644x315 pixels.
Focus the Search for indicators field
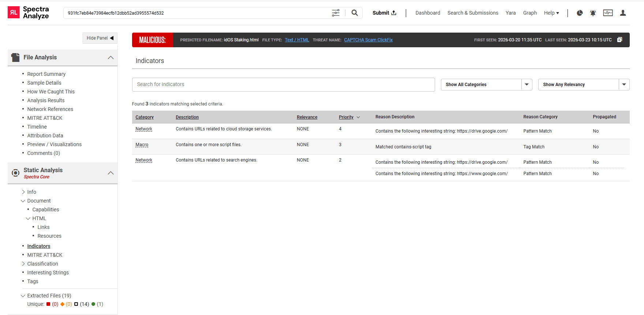click(x=283, y=85)
